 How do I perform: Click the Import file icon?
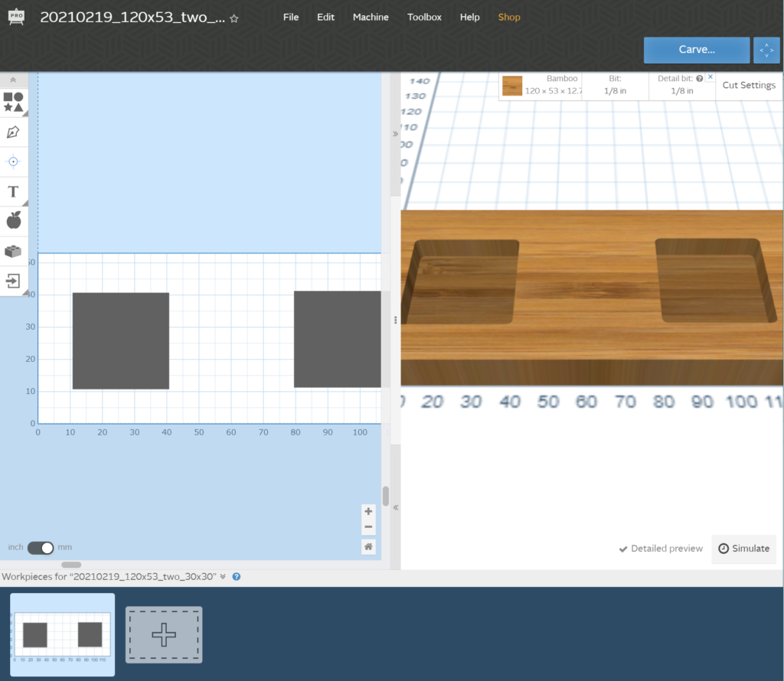(x=13, y=280)
